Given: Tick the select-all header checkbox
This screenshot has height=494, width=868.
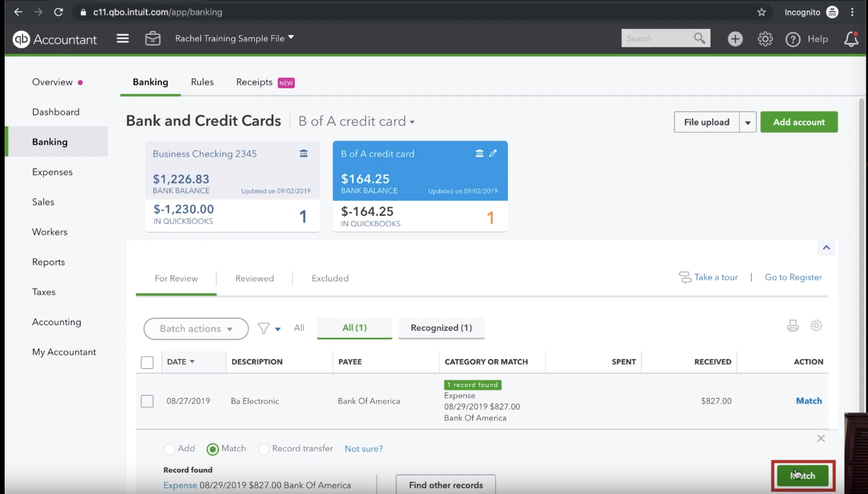Looking at the screenshot, I should tap(147, 362).
